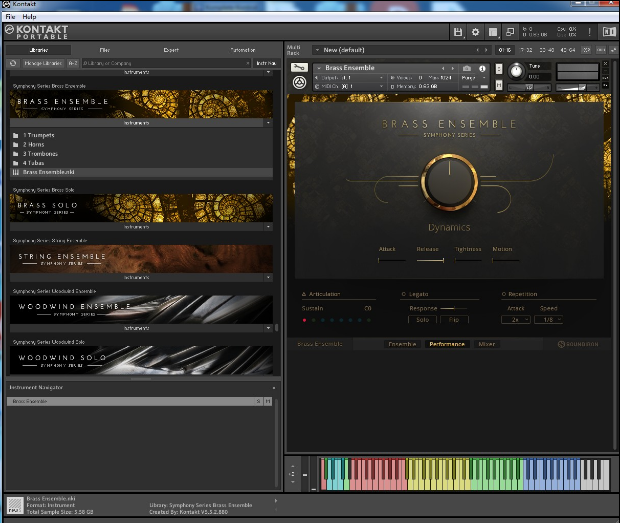Image resolution: width=620 pixels, height=523 pixels.
Task: Open options via the gear icon
Action: [x=475, y=32]
